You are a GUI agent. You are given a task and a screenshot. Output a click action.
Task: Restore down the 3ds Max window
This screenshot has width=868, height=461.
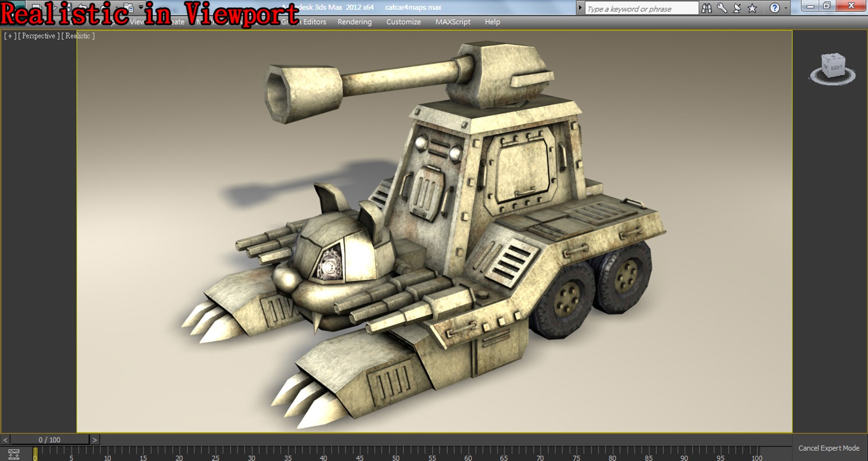point(827,6)
